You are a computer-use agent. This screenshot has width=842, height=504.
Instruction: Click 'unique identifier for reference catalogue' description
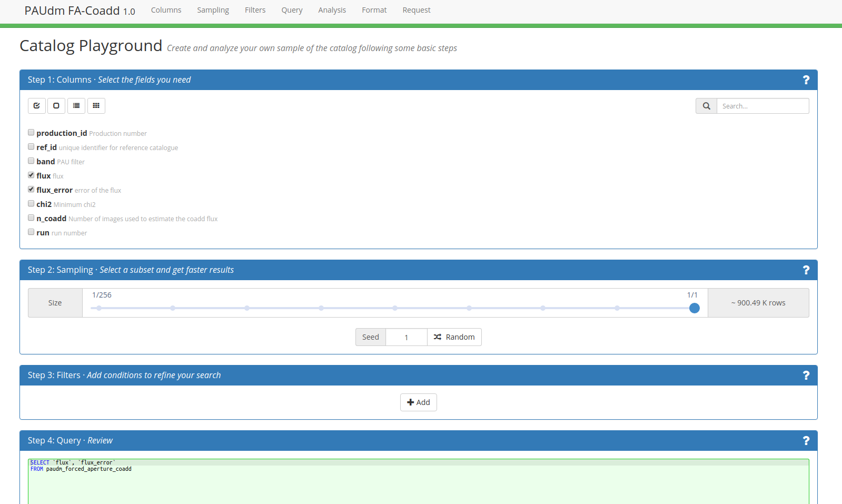point(118,148)
